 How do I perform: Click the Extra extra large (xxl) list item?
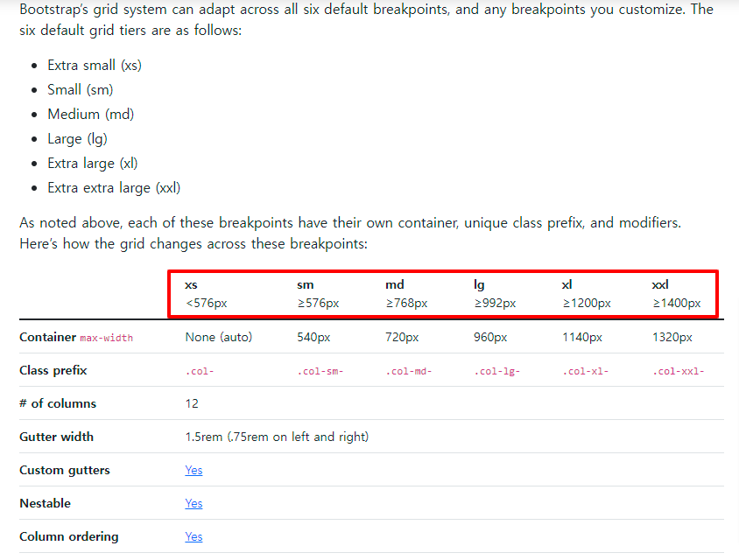[114, 187]
